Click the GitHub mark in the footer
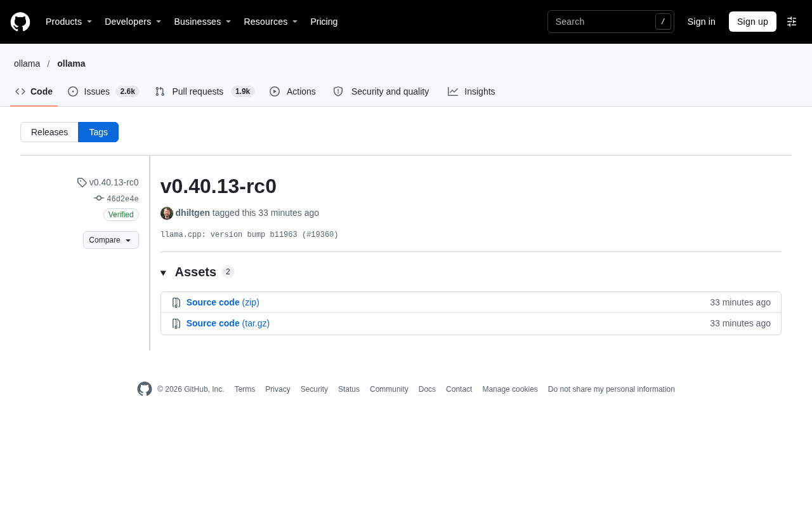The width and height of the screenshot is (812, 508). pyautogui.click(x=145, y=389)
